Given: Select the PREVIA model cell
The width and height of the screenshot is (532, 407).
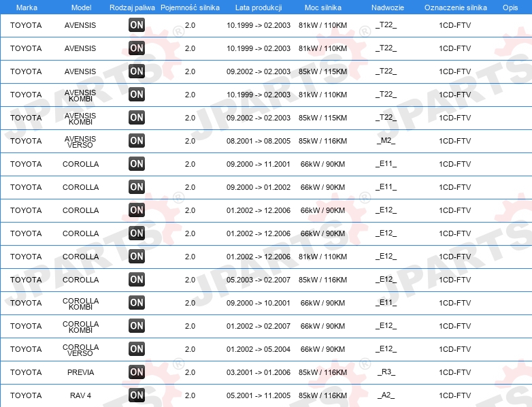Looking at the screenshot, I should click(80, 372).
